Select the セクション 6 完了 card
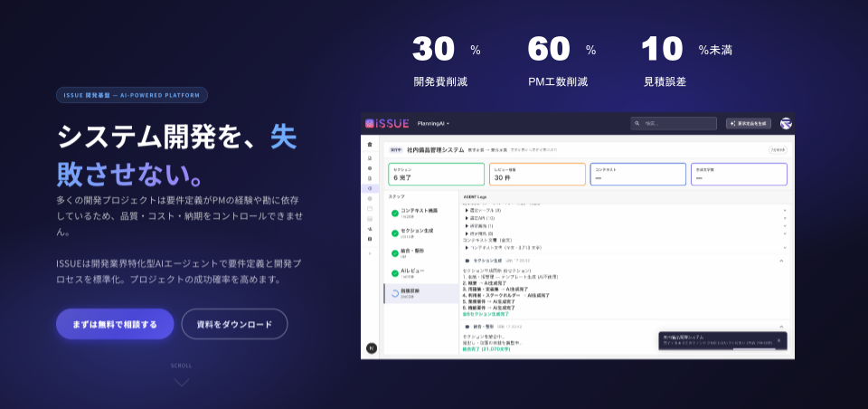 pyautogui.click(x=436, y=174)
